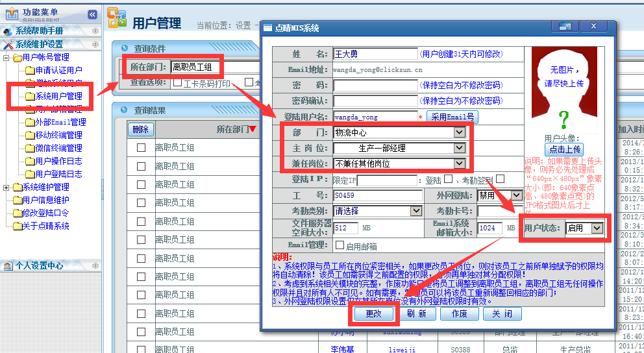Click the 用户帐号管理 open folder icon

point(18,58)
